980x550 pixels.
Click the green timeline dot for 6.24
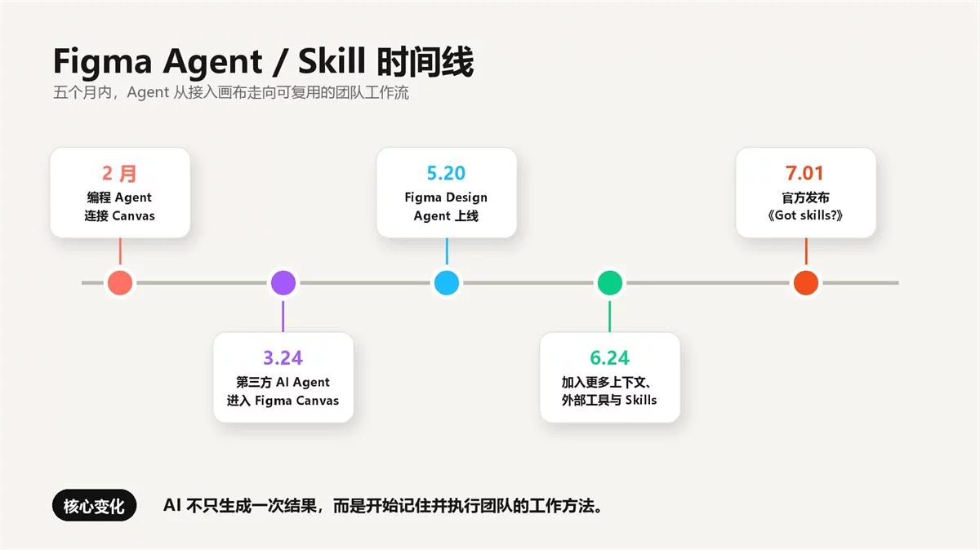(610, 282)
